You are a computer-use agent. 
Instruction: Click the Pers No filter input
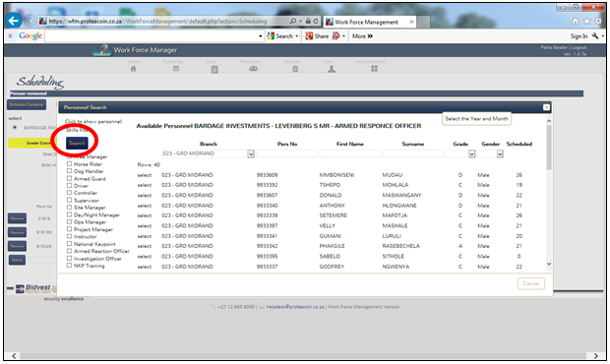click(286, 153)
